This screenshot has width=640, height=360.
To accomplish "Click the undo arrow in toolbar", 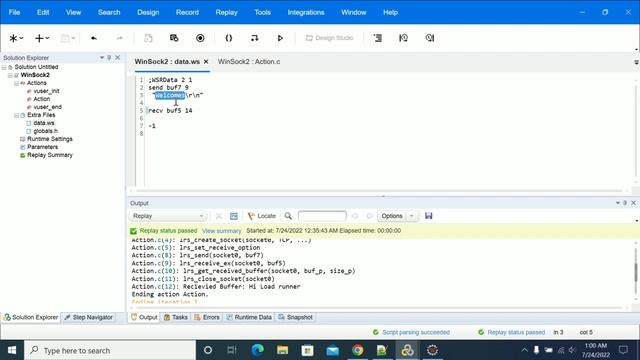I will 94,38.
